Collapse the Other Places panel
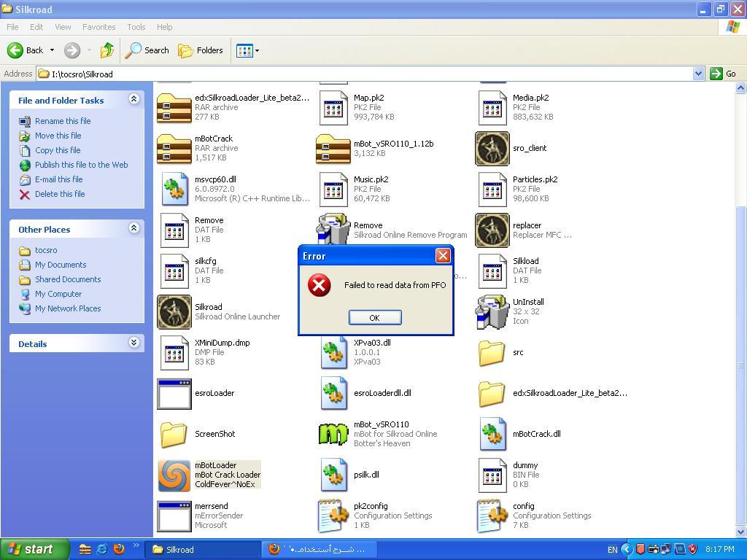 click(x=134, y=228)
